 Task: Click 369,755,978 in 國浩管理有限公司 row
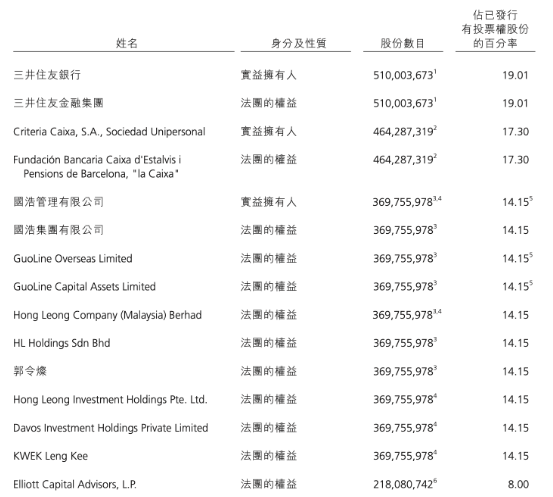coord(403,202)
